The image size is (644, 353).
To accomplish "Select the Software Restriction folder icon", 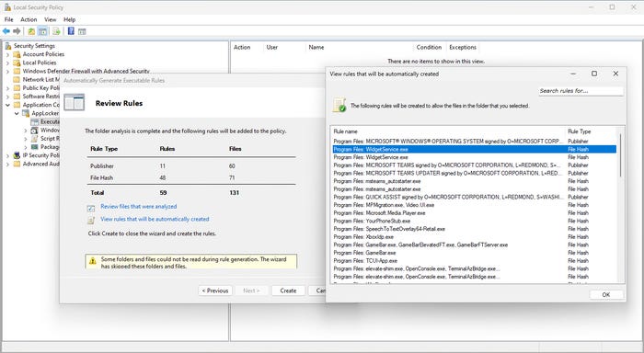I will click(x=17, y=97).
